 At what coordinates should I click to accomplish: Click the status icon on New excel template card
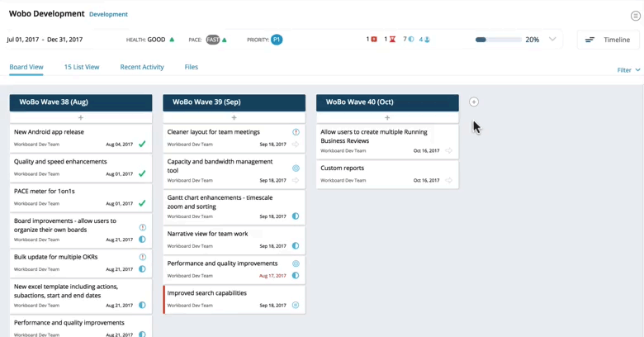tap(142, 306)
